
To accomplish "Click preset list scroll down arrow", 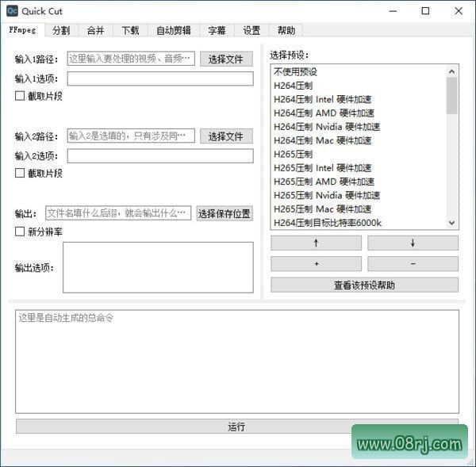I will [451, 223].
